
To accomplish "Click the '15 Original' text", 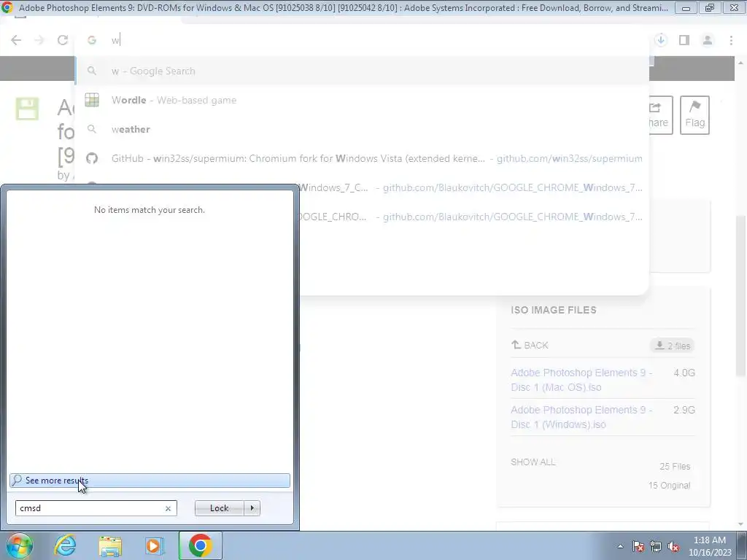I will tap(670, 485).
